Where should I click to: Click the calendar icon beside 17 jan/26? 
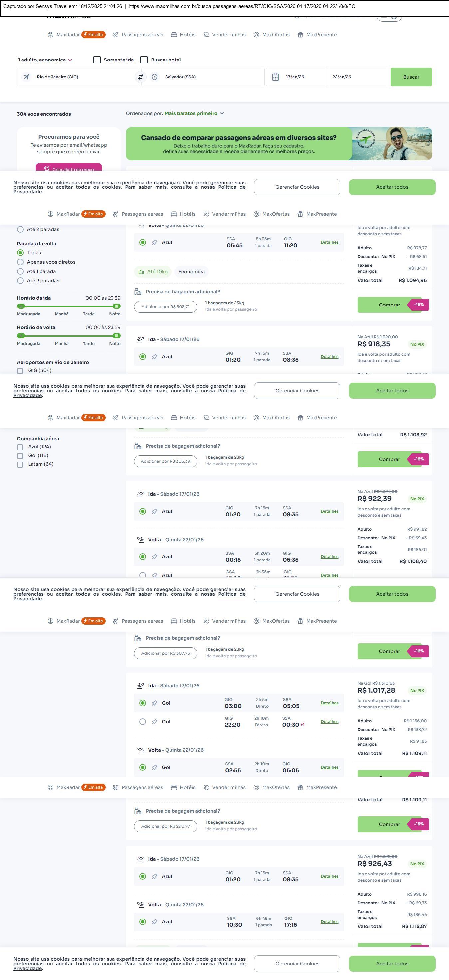point(275,77)
